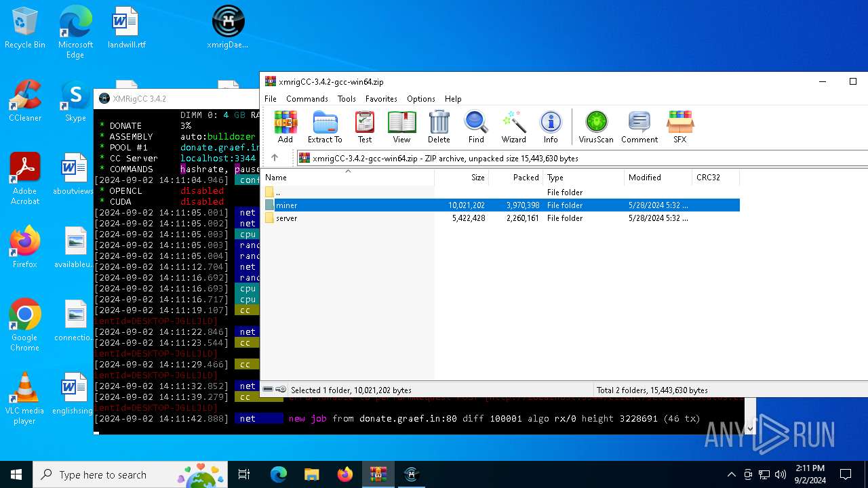Run the VirusScan toolbar icon

click(596, 127)
